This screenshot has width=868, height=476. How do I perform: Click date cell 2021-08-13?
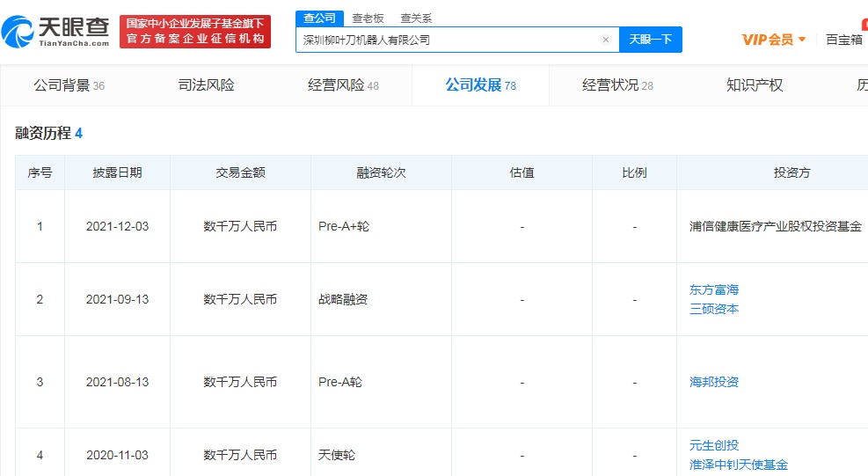pyautogui.click(x=117, y=382)
